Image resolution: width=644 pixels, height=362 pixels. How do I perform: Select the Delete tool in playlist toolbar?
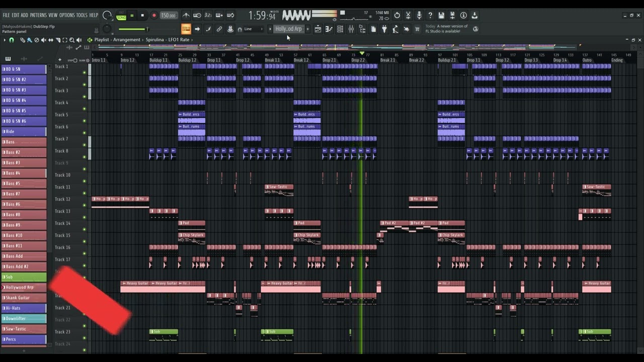tap(36, 40)
